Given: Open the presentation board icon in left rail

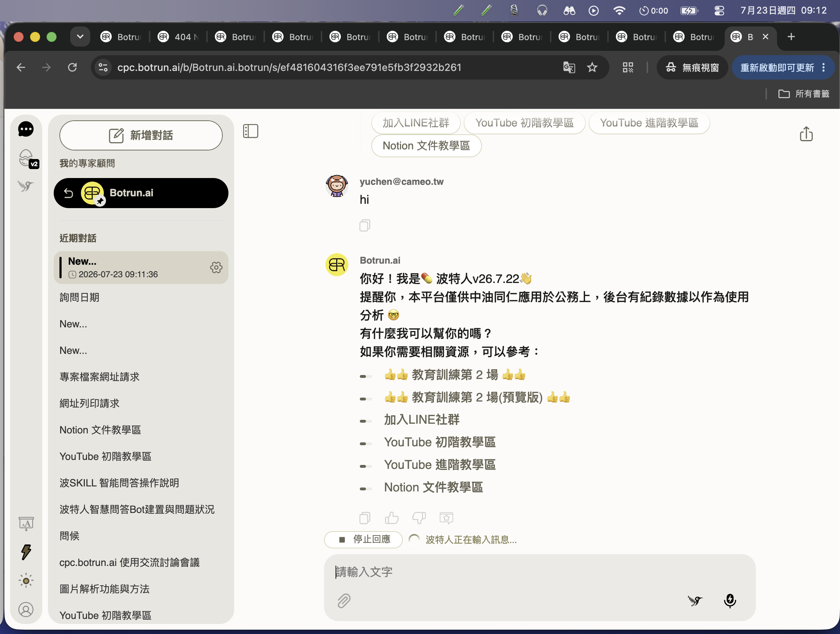Looking at the screenshot, I should (26, 523).
